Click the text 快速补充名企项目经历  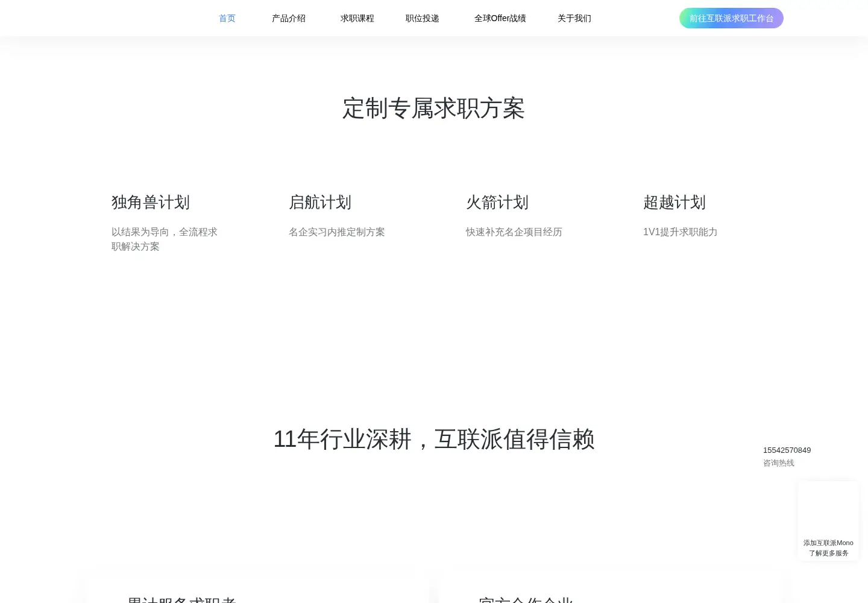click(514, 232)
